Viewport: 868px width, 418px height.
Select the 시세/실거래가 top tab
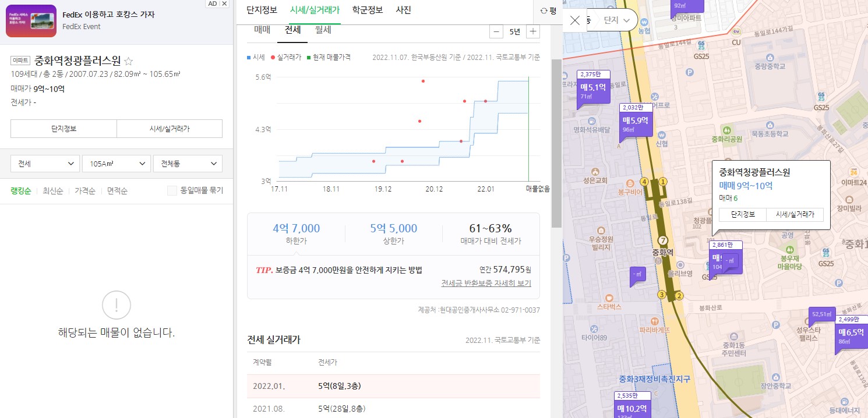[315, 10]
